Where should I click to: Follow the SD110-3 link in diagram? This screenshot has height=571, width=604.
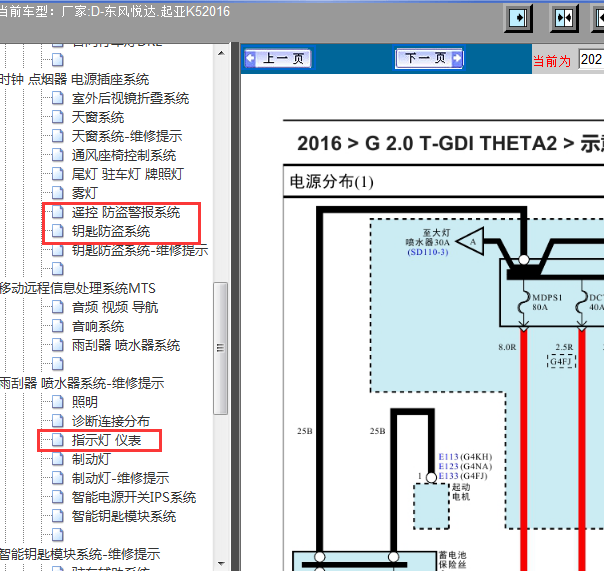tap(428, 252)
